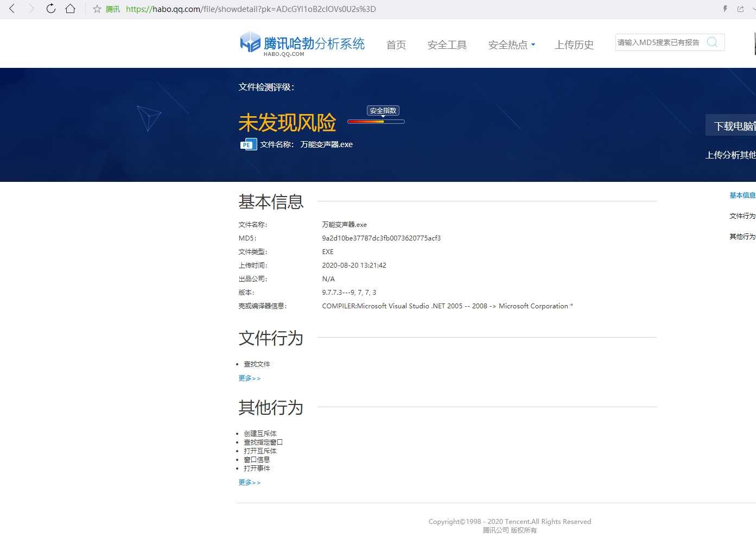Click the 腾讯公司 版权所有 footer text
The image size is (756, 544).
coord(510,530)
